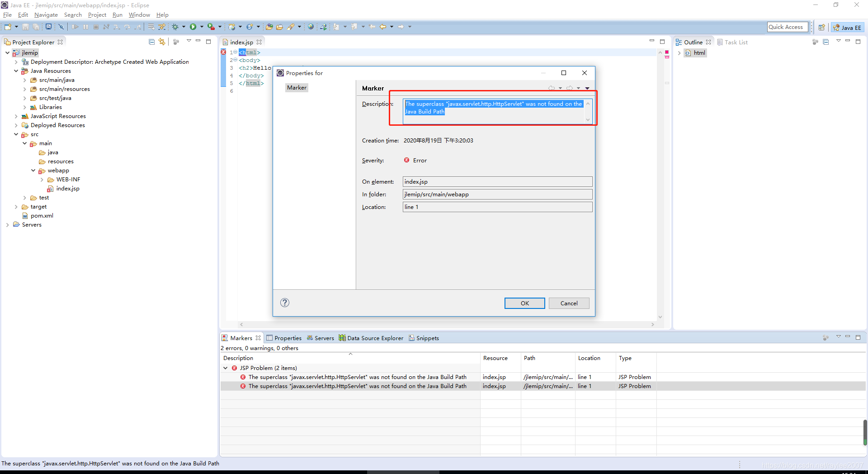Minimize the Project Explorer panel
This screenshot has width=868, height=474.
pos(198,41)
